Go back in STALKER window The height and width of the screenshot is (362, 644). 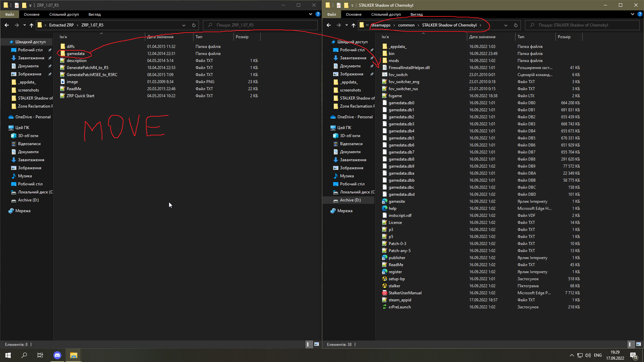(329, 25)
